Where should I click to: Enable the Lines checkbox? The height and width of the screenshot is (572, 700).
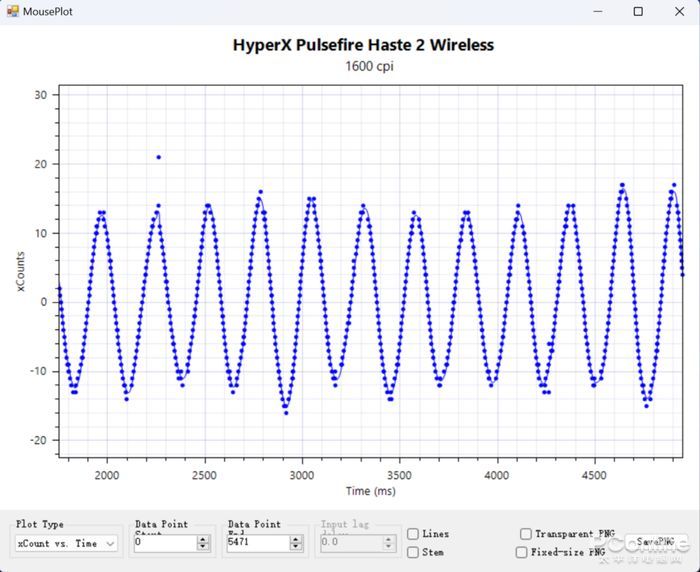(413, 534)
